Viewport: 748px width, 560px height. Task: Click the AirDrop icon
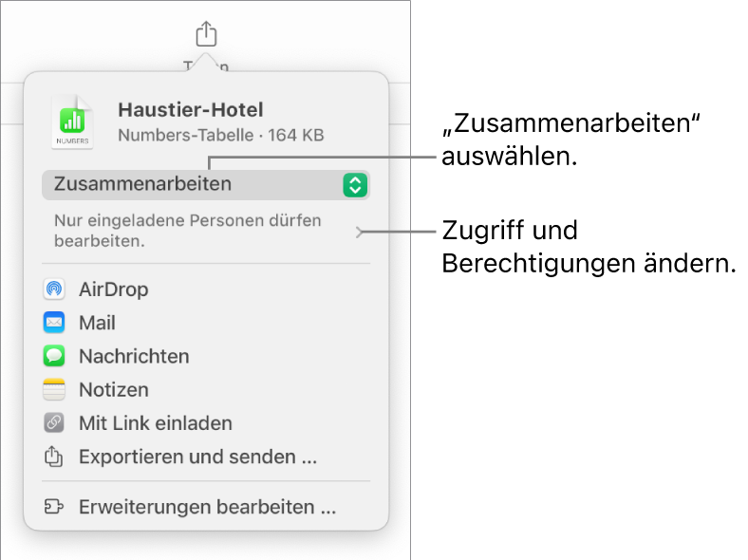54,289
